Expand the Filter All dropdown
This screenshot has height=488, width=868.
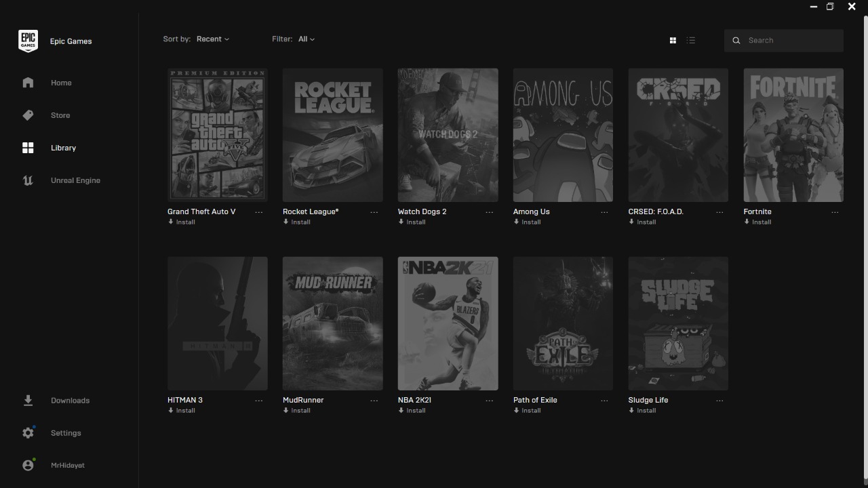(x=307, y=39)
